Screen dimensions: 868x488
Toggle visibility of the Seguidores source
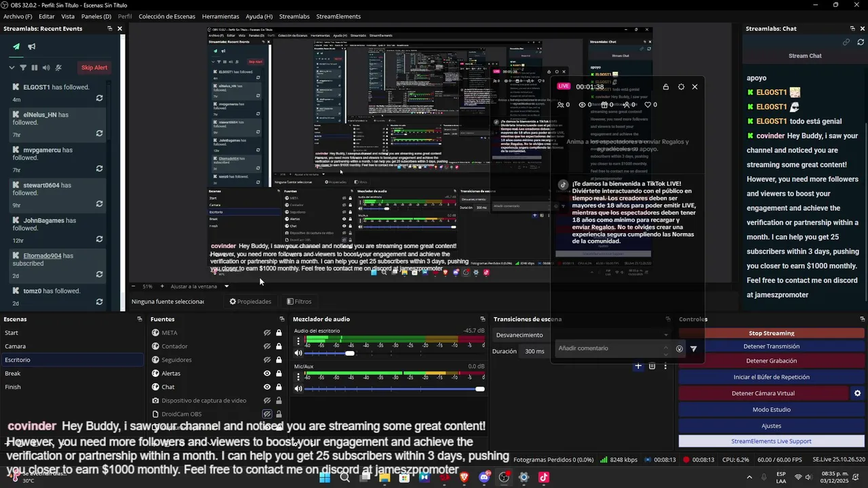pyautogui.click(x=267, y=360)
